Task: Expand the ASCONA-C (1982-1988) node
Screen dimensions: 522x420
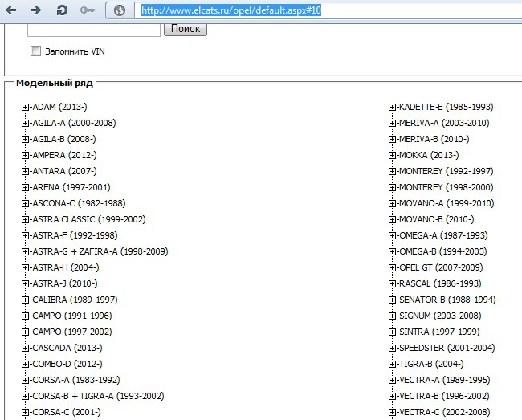Action: (26, 203)
